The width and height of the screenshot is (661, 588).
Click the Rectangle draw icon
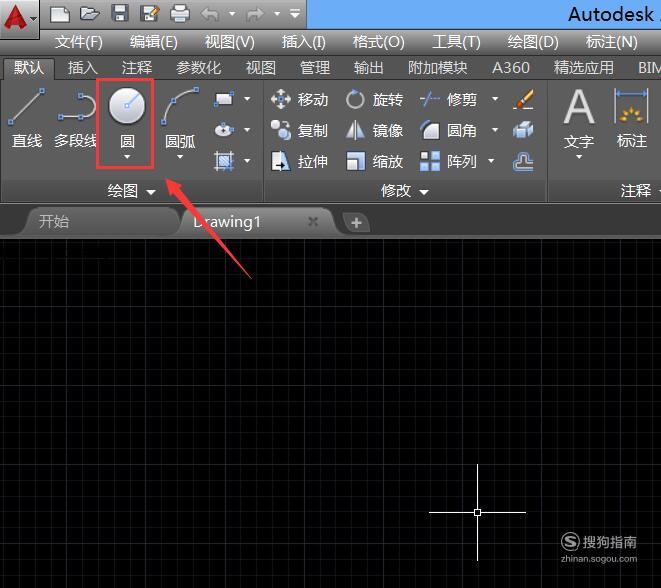(x=224, y=99)
